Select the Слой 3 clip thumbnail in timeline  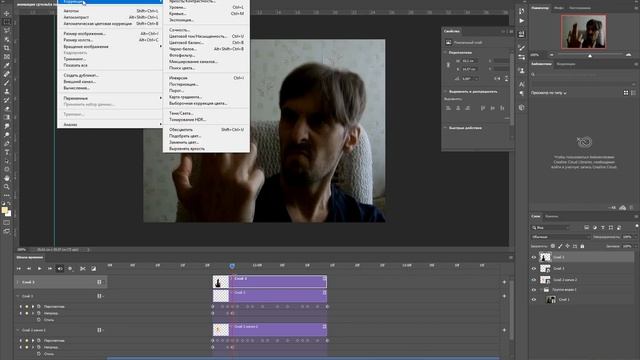pos(221,282)
